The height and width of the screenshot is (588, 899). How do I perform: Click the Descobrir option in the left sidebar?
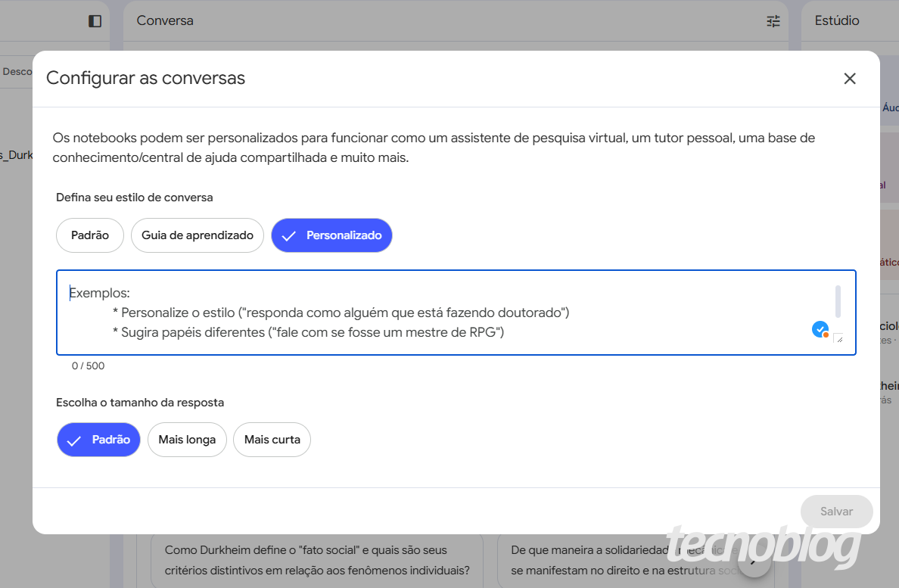[x=17, y=71]
